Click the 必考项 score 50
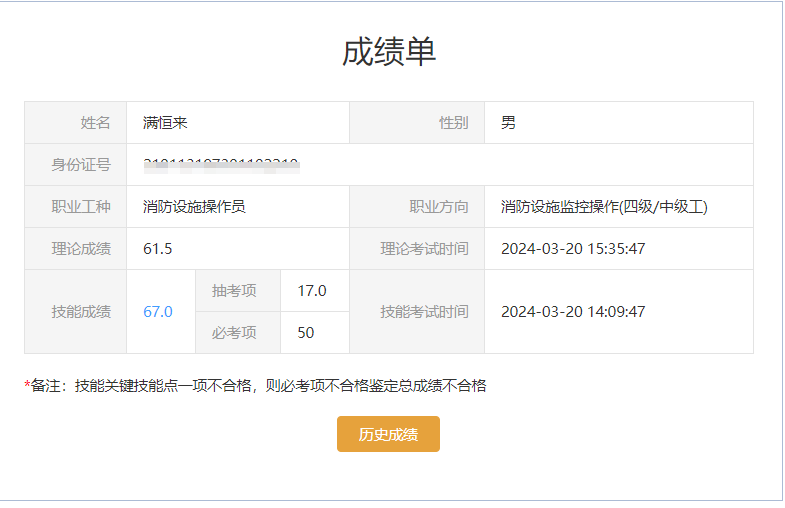Image resolution: width=785 pixels, height=508 pixels. (306, 333)
